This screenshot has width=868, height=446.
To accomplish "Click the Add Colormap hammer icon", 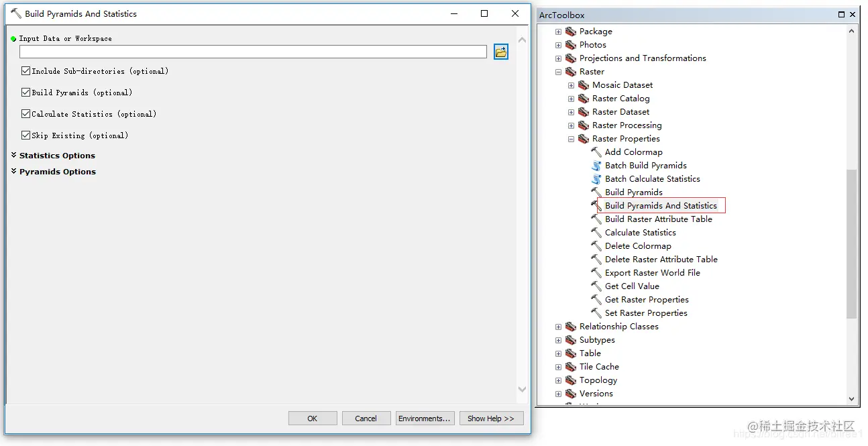I will pos(596,152).
